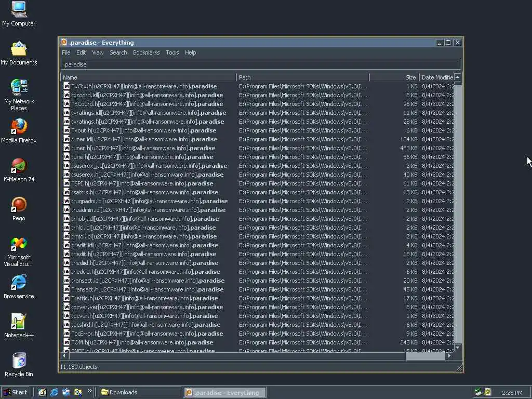Launch Notepad++ desktop shortcut
This screenshot has height=399, width=532.
tap(19, 326)
